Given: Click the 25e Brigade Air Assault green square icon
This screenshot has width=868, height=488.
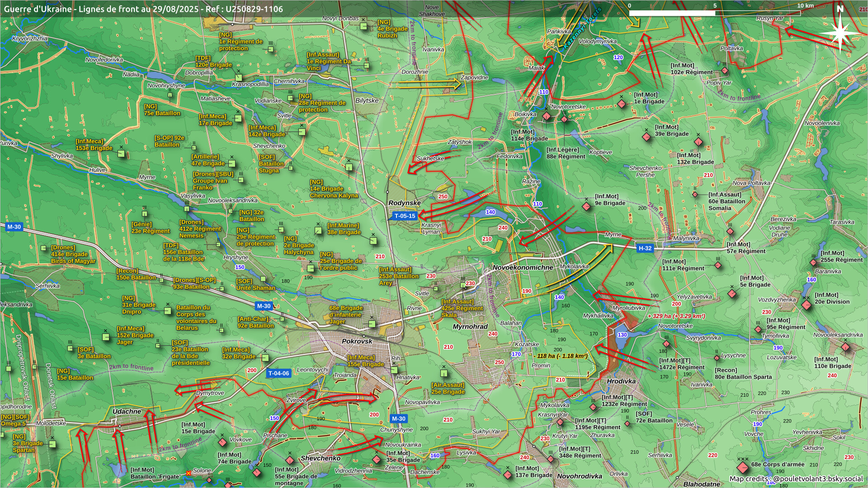Looking at the screenshot, I should [x=444, y=373].
